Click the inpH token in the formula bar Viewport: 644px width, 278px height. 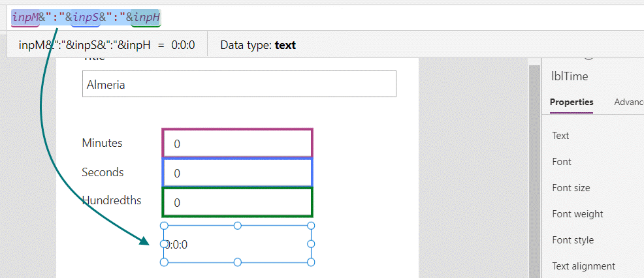click(146, 17)
